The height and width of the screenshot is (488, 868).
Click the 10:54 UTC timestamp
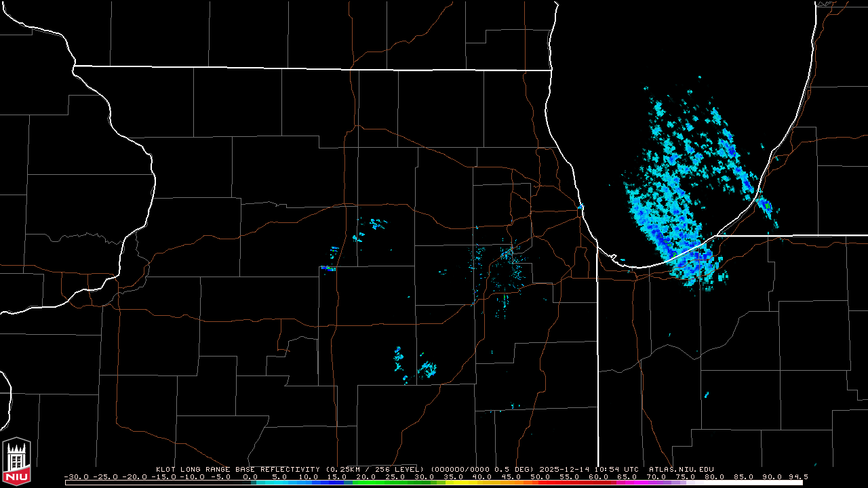[618, 469]
